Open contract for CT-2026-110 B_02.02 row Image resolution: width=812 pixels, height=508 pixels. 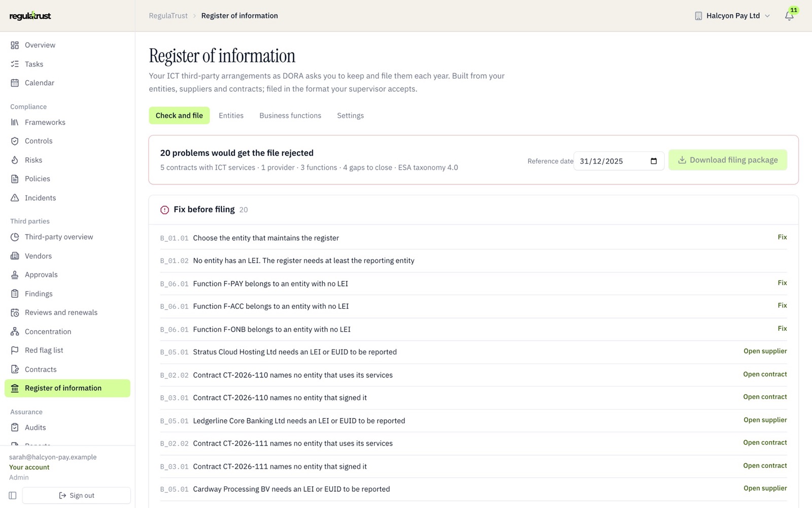(765, 374)
